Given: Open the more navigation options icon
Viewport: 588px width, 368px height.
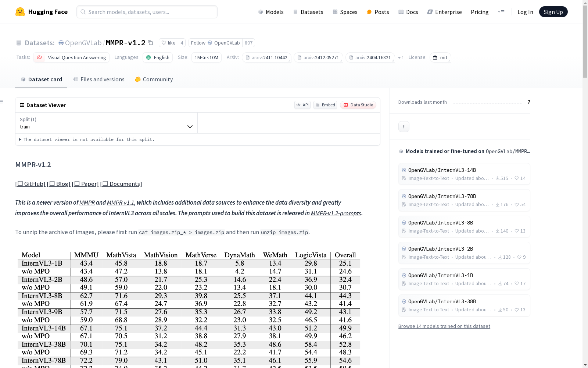Looking at the screenshot, I should click(501, 12).
